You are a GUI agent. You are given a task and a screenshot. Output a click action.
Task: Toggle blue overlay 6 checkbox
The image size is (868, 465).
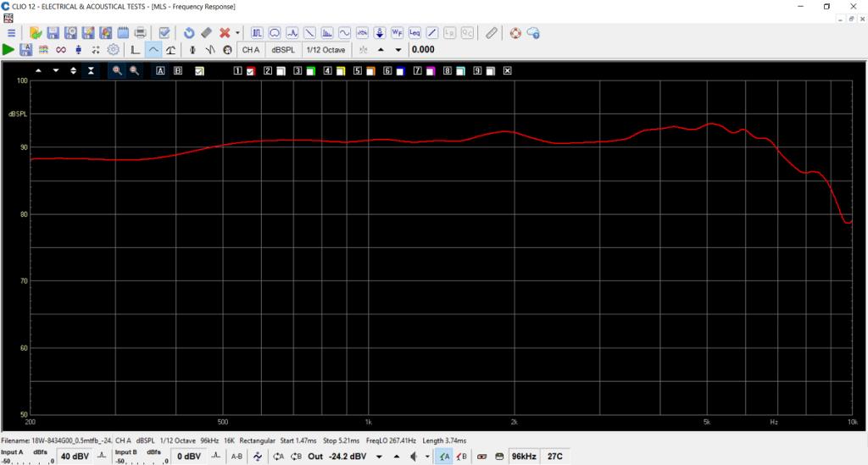point(400,71)
